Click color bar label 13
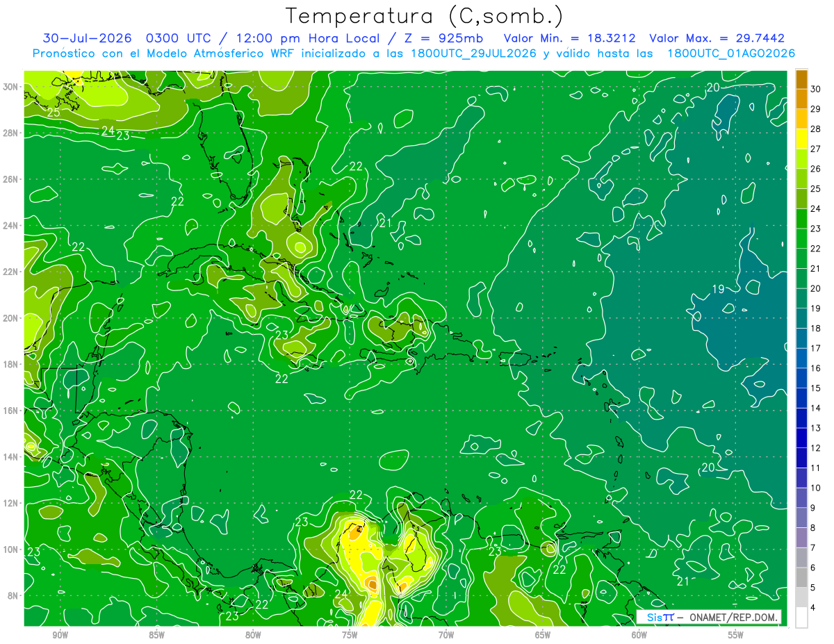 click(x=815, y=428)
